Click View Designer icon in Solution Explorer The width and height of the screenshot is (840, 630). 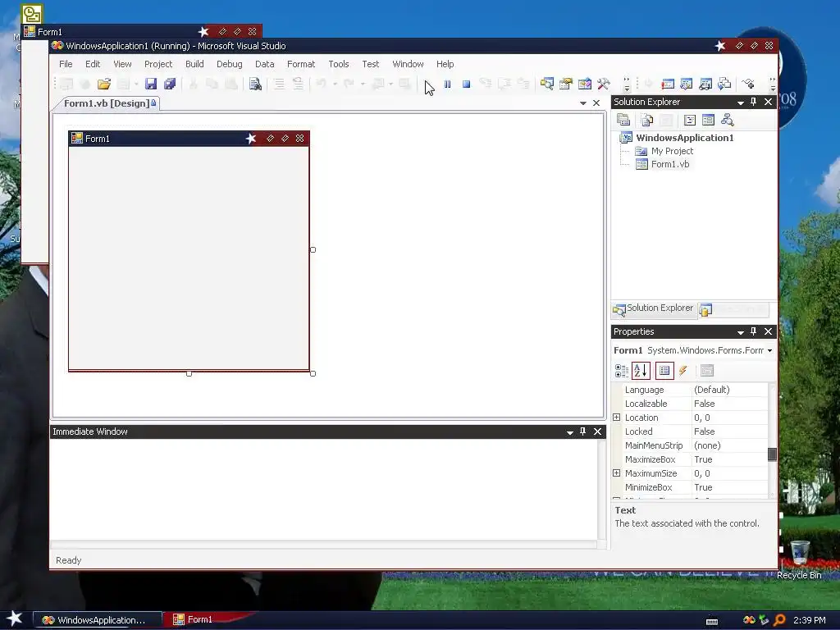(x=708, y=120)
